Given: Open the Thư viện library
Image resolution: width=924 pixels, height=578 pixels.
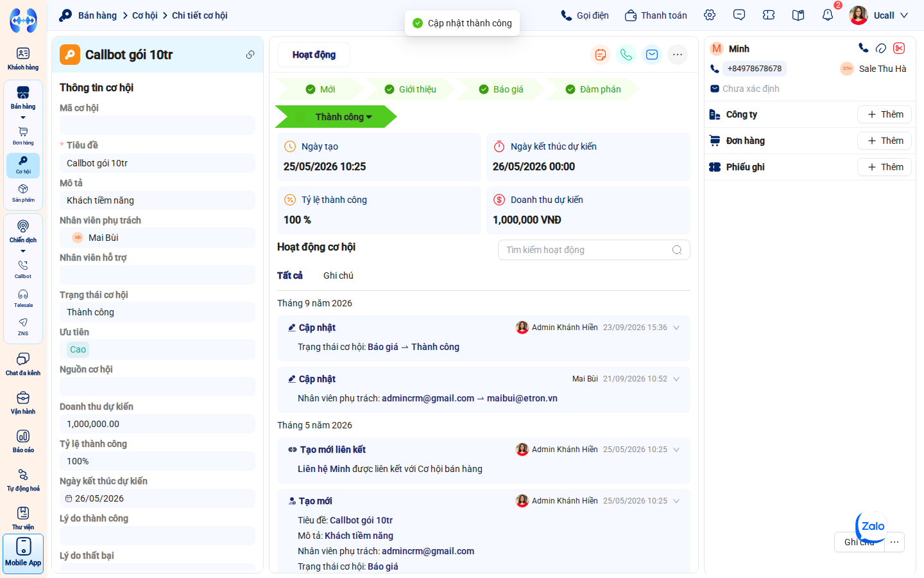Looking at the screenshot, I should [x=23, y=518].
